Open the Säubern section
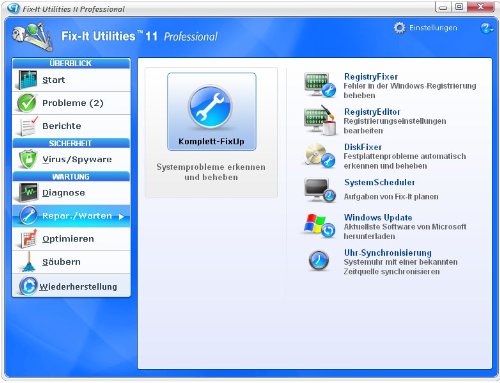 [x=71, y=262]
